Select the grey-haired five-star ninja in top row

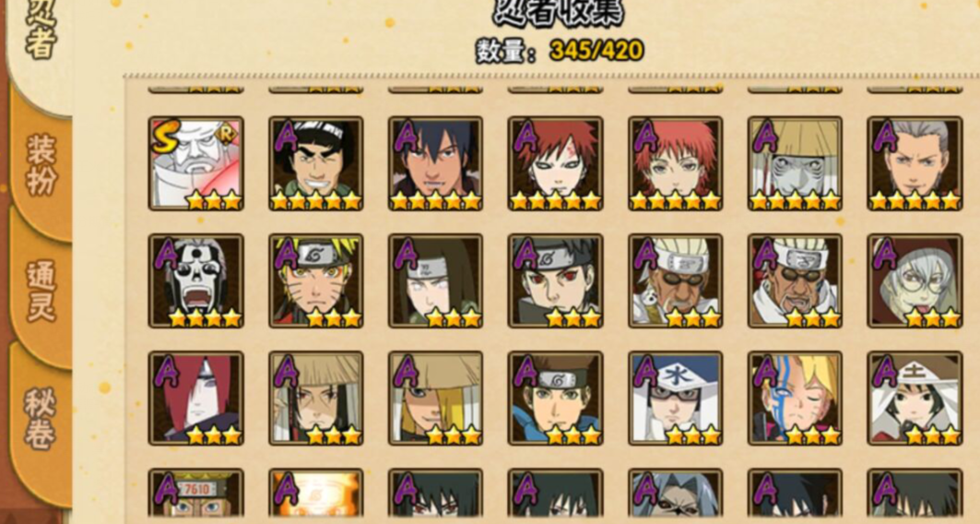(x=915, y=163)
